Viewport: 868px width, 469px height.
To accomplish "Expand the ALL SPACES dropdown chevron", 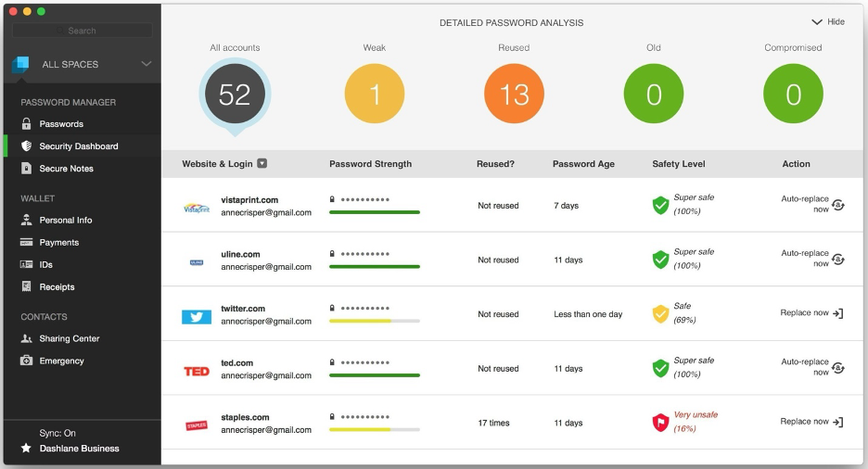I will [x=147, y=64].
